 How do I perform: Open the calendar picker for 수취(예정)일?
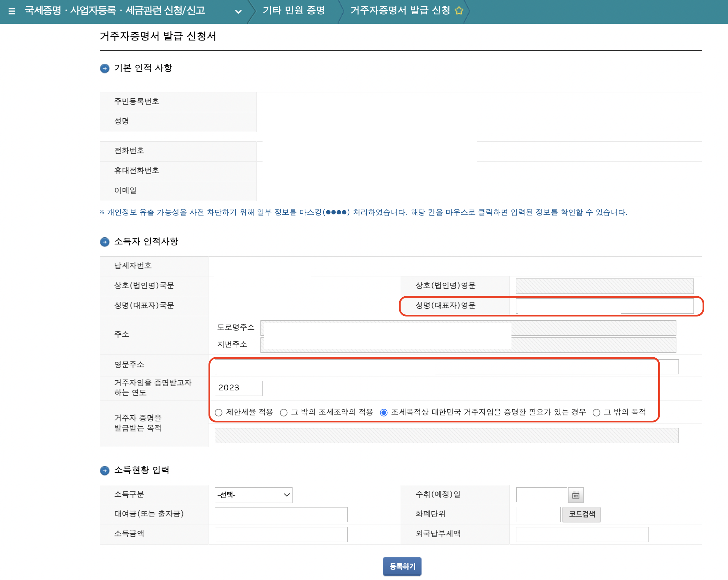(x=576, y=495)
